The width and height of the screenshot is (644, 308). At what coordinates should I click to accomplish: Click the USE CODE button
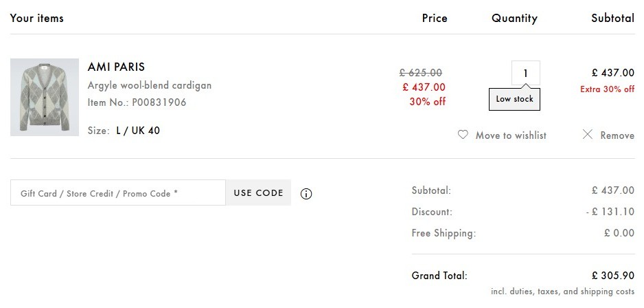258,192
